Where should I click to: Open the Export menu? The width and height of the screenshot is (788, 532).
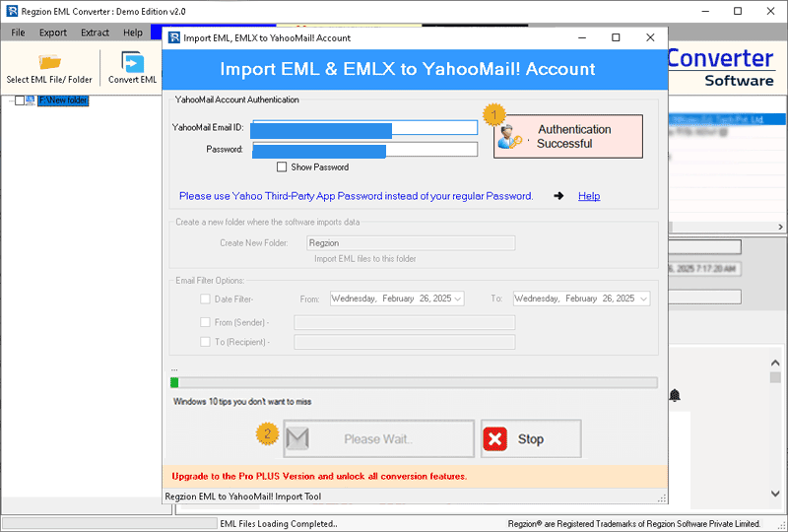click(53, 33)
